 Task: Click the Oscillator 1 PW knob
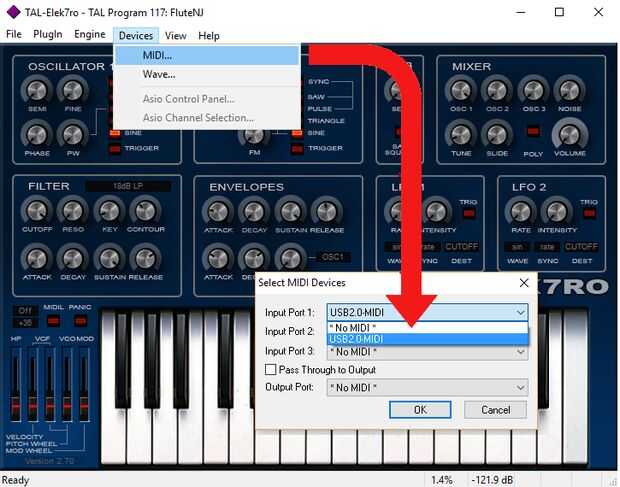pos(73,135)
